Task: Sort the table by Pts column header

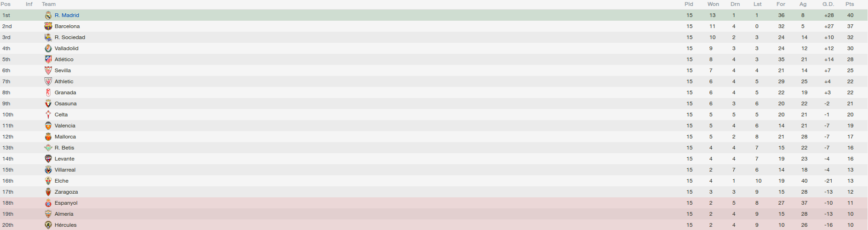Action: [x=850, y=4]
